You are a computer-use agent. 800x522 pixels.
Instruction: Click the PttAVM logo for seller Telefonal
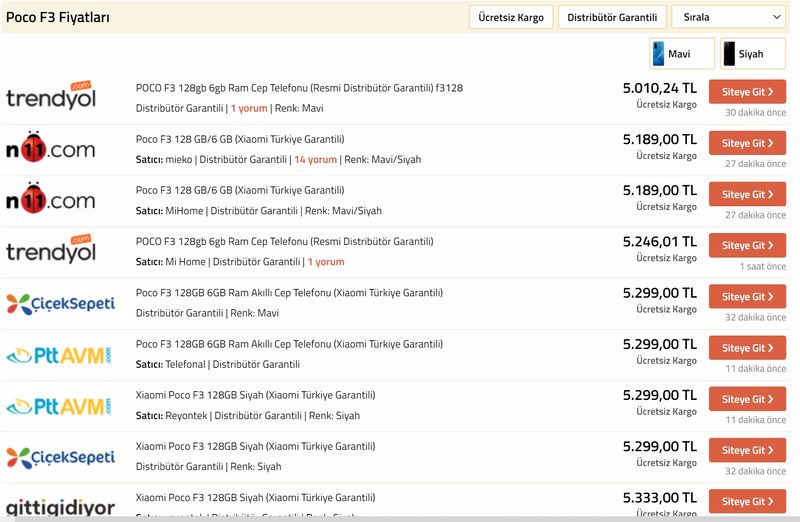point(58,355)
